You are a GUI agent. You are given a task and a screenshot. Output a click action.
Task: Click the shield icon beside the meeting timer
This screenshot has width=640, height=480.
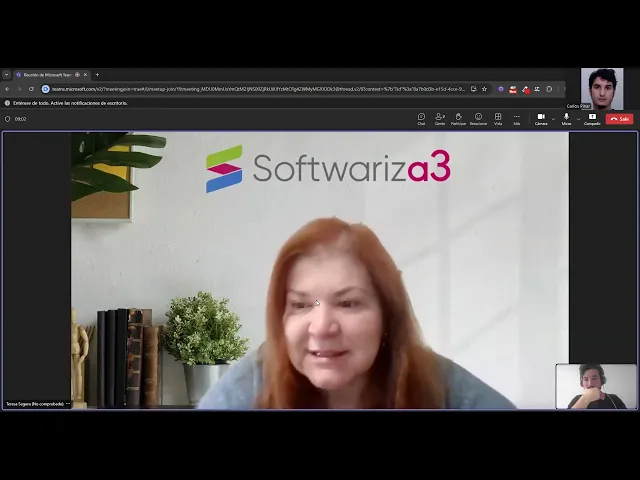[7, 119]
